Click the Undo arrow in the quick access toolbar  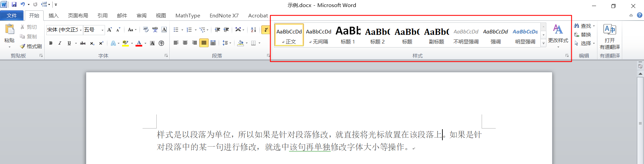click(23, 5)
